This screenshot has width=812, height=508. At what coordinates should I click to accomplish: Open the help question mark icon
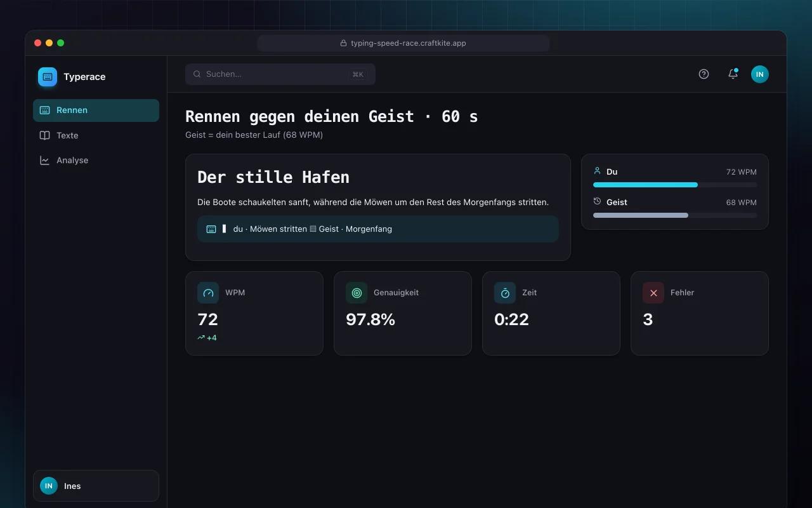704,74
